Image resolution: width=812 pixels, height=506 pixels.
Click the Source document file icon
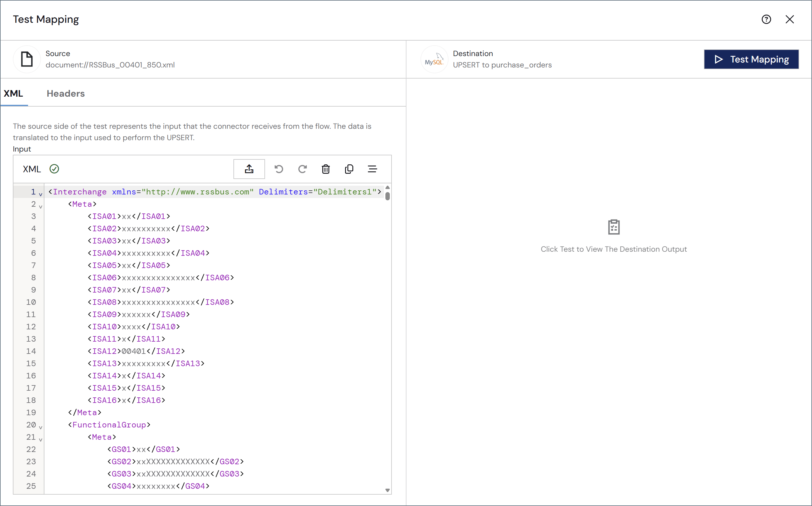click(27, 59)
